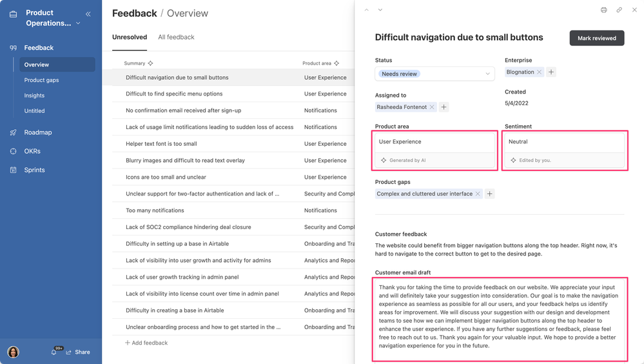Image resolution: width=644 pixels, height=364 pixels.
Task: Select row Unclear onboarding process
Action: pos(233,327)
